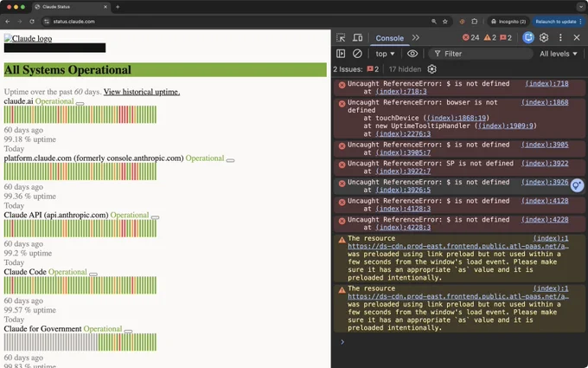Open the DevTools three-dot menu
This screenshot has width=588, height=368.
[x=560, y=37]
